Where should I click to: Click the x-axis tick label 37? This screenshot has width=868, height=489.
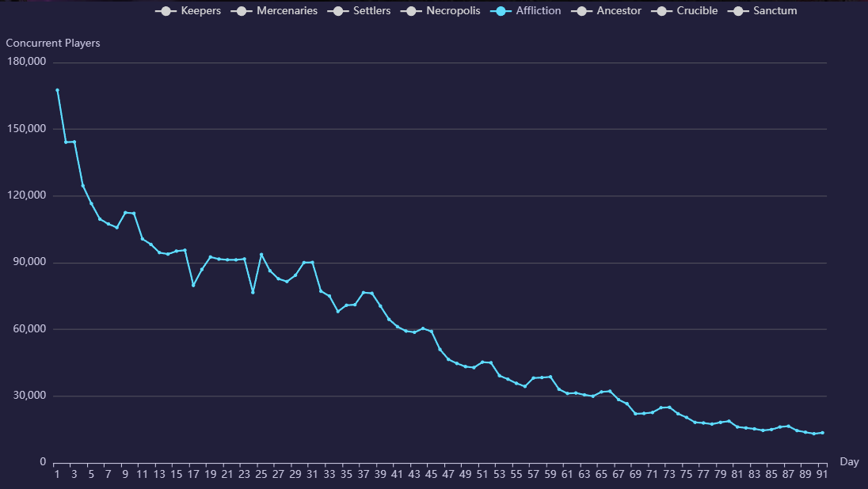(x=364, y=474)
